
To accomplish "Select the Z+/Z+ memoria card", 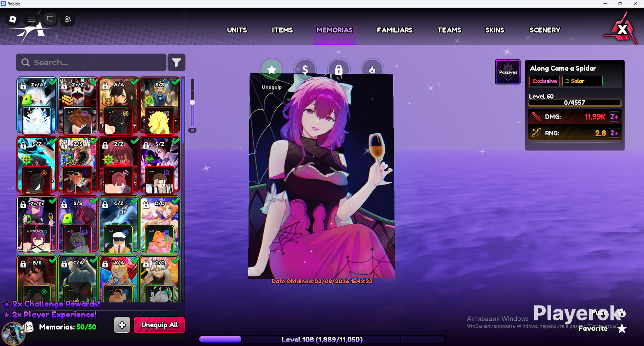I will pos(37,224).
